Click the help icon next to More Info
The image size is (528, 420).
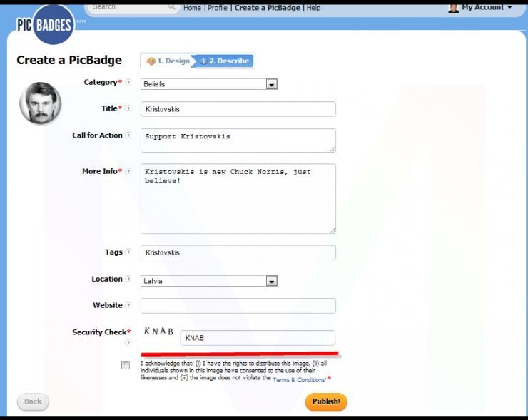(x=128, y=172)
